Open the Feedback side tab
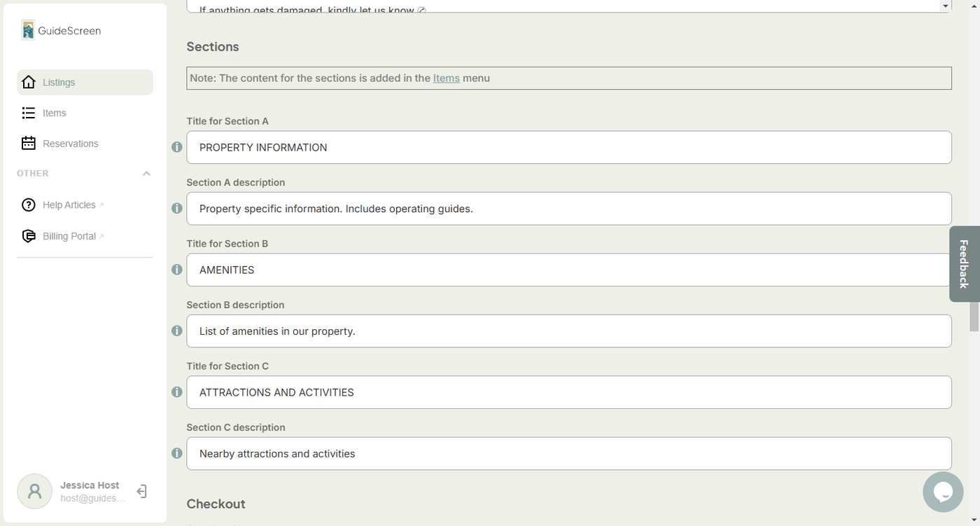The image size is (980, 526). point(964,264)
